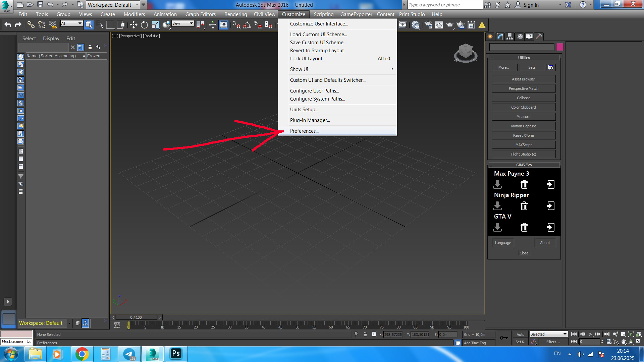This screenshot has height=362, width=644.
Task: Click the Angle Snap toggle
Action: click(247, 25)
